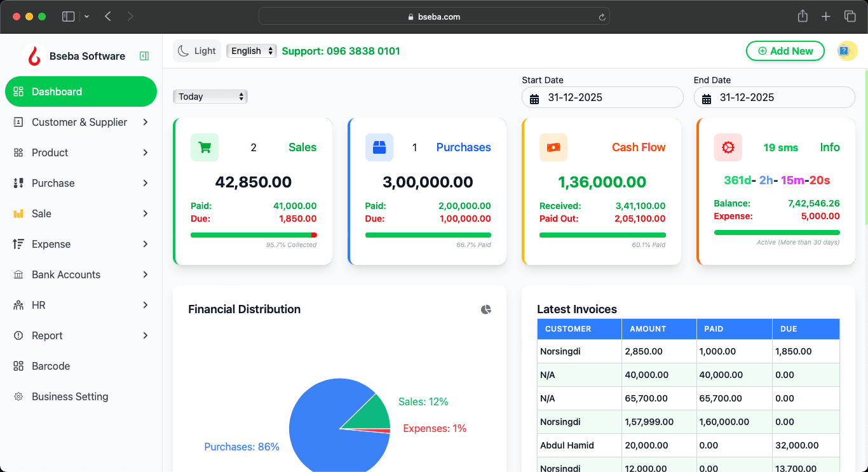Open Business Setting in the sidebar
868x472 pixels.
point(70,396)
